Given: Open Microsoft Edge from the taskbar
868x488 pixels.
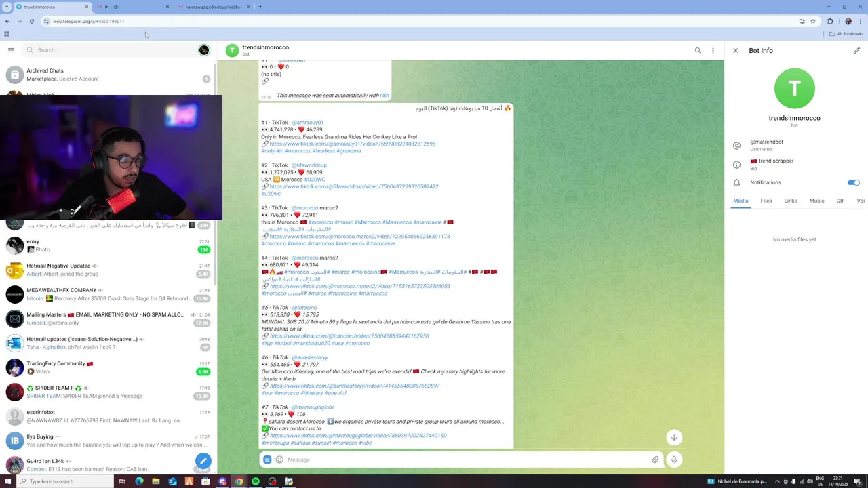Looking at the screenshot, I should tap(139, 481).
